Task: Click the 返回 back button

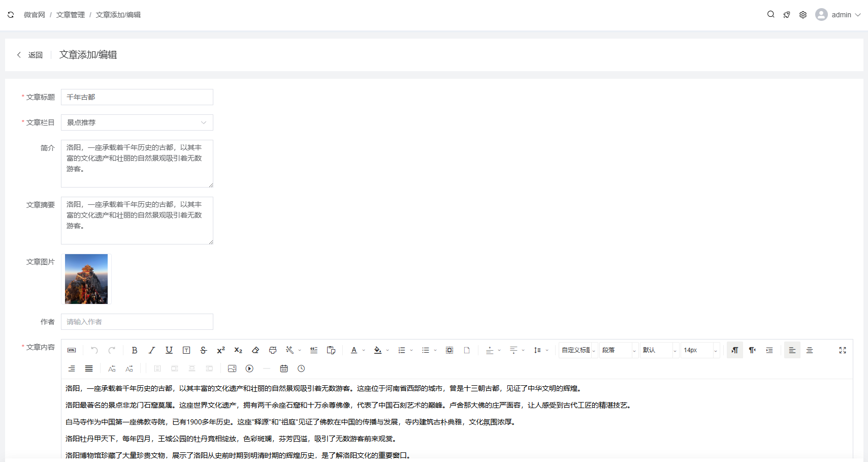Action: point(30,55)
